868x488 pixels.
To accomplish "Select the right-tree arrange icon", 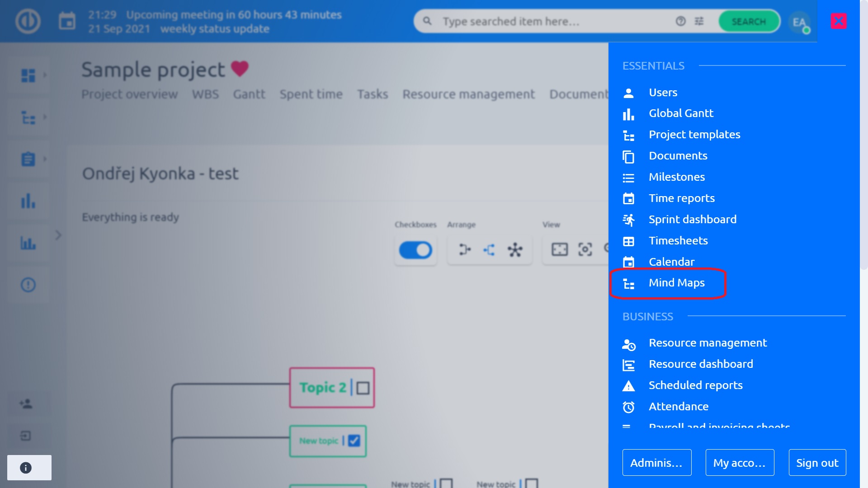I will (x=465, y=249).
